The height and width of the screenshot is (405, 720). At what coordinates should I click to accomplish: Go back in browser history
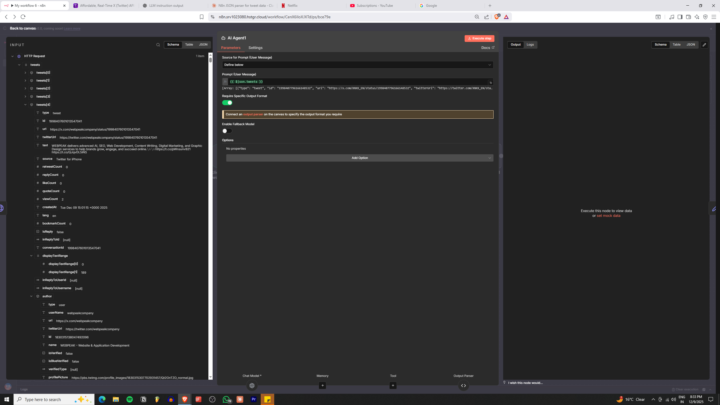[x=6, y=17]
